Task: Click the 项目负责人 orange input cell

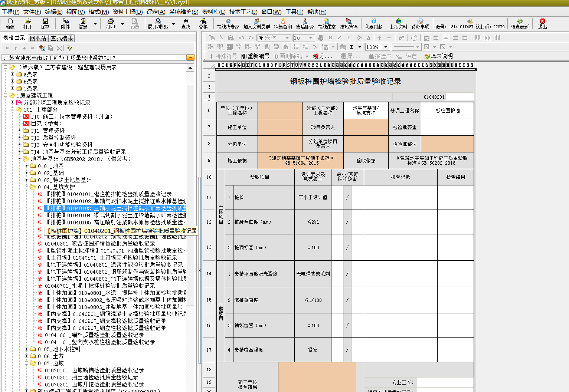Action: (x=366, y=127)
